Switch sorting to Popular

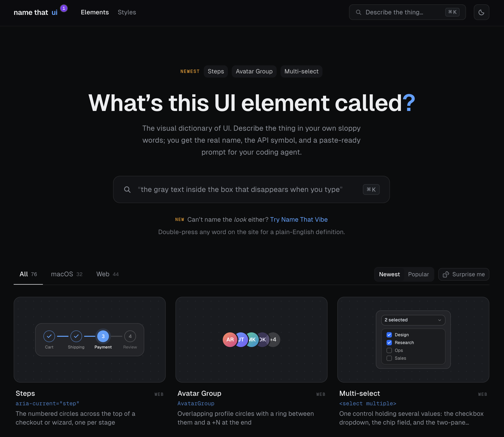(418, 274)
